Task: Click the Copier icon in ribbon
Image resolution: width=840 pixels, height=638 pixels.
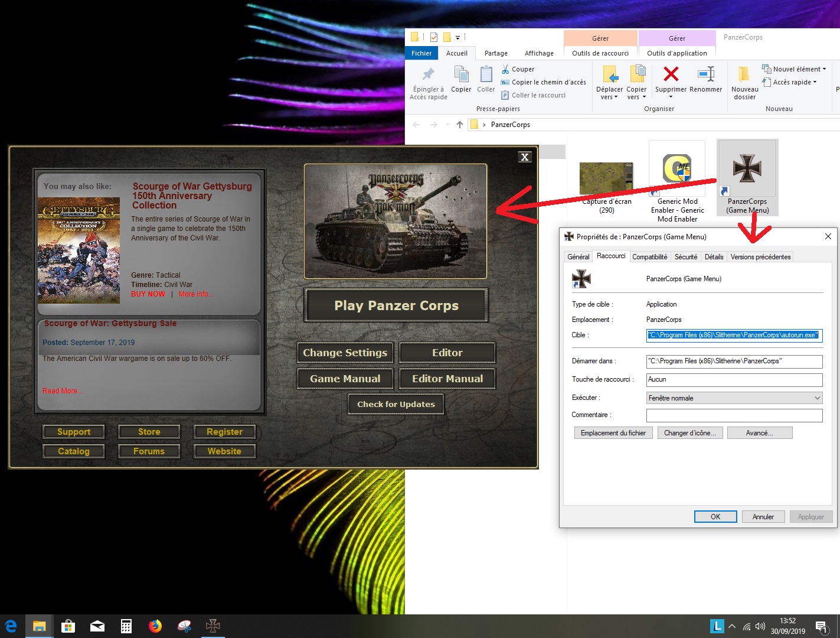Action: (461, 74)
